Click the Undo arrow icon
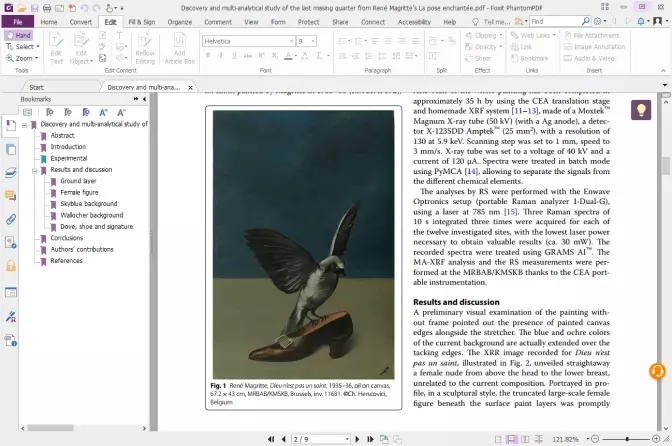The width and height of the screenshot is (672, 446). point(84,8)
